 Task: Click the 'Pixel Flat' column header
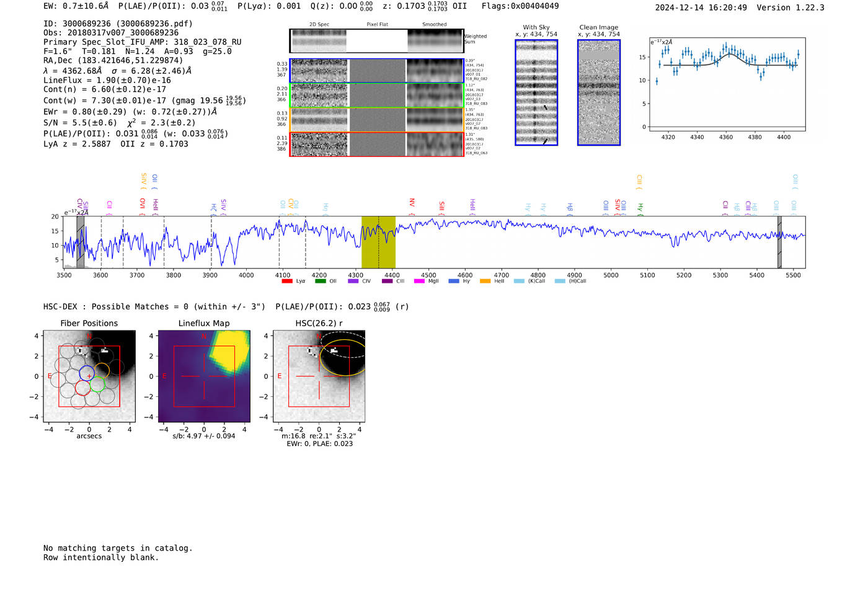(x=377, y=25)
